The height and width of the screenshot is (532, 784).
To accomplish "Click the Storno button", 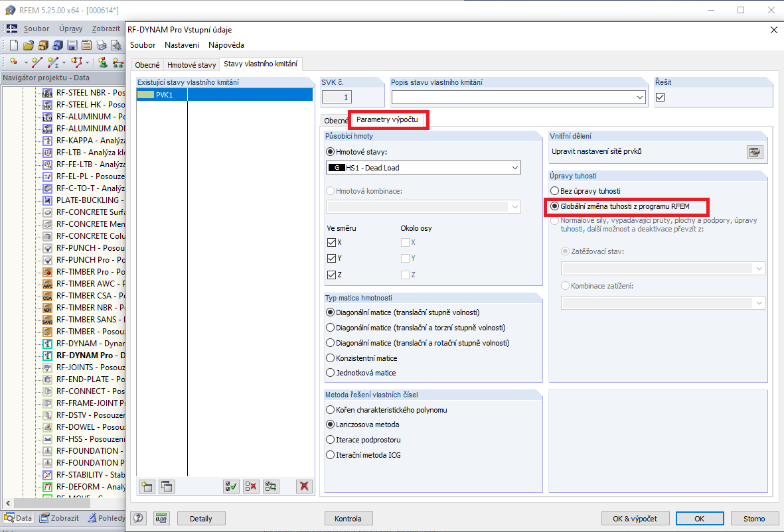I will (x=754, y=519).
